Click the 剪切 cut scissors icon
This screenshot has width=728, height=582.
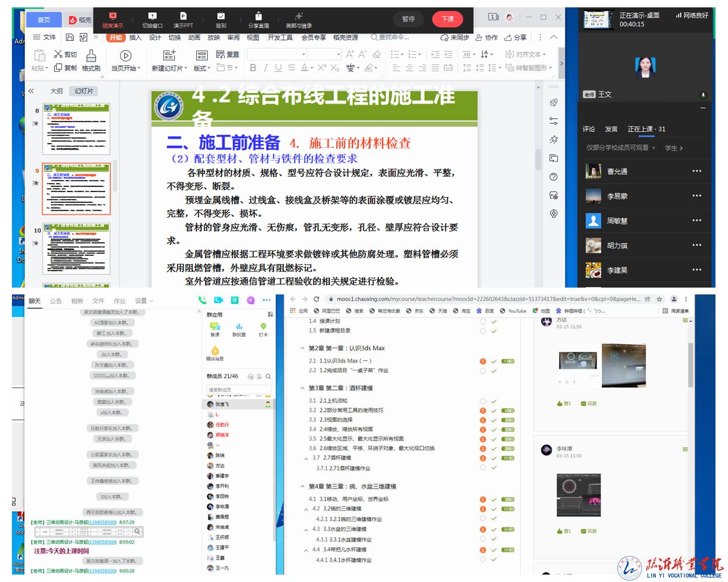pyautogui.click(x=58, y=54)
